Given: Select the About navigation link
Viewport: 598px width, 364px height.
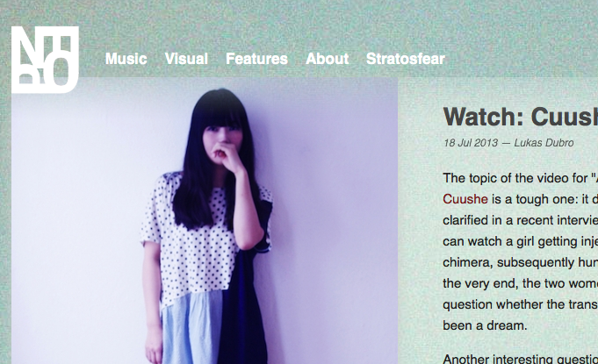Looking at the screenshot, I should coord(328,59).
